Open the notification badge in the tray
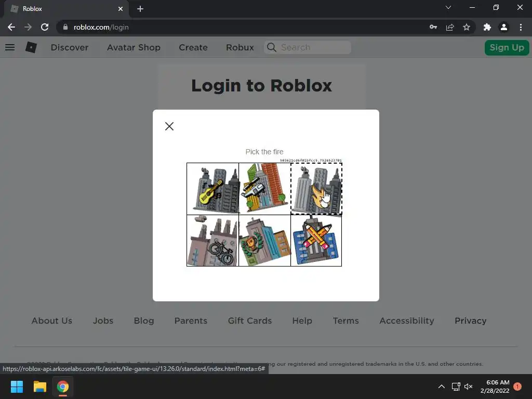This screenshot has width=532, height=399. pos(517,387)
